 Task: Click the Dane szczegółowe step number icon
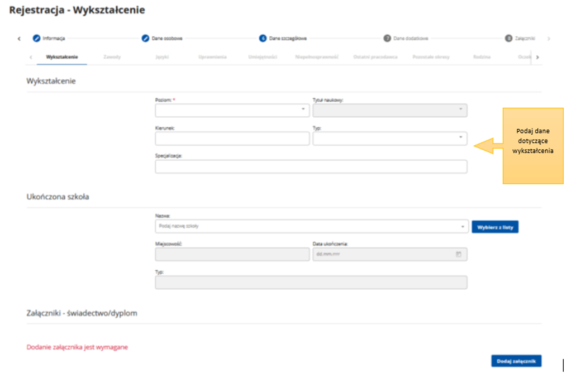(263, 39)
